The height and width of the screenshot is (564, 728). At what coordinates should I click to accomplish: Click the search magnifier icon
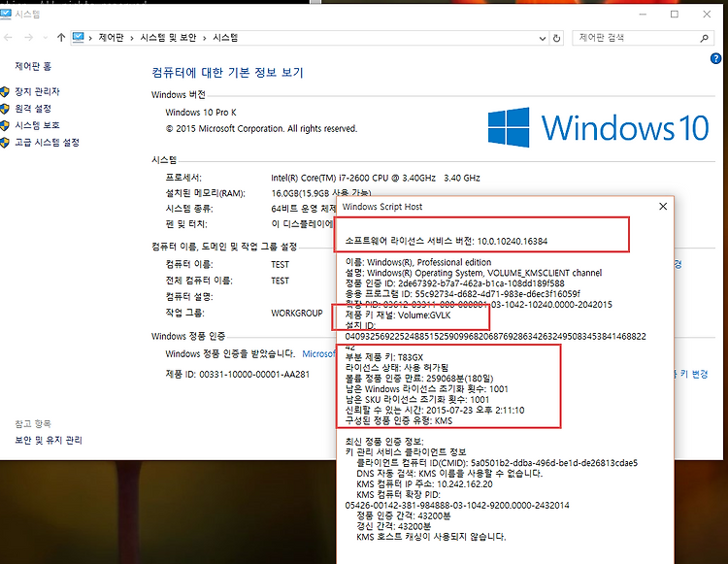705,38
